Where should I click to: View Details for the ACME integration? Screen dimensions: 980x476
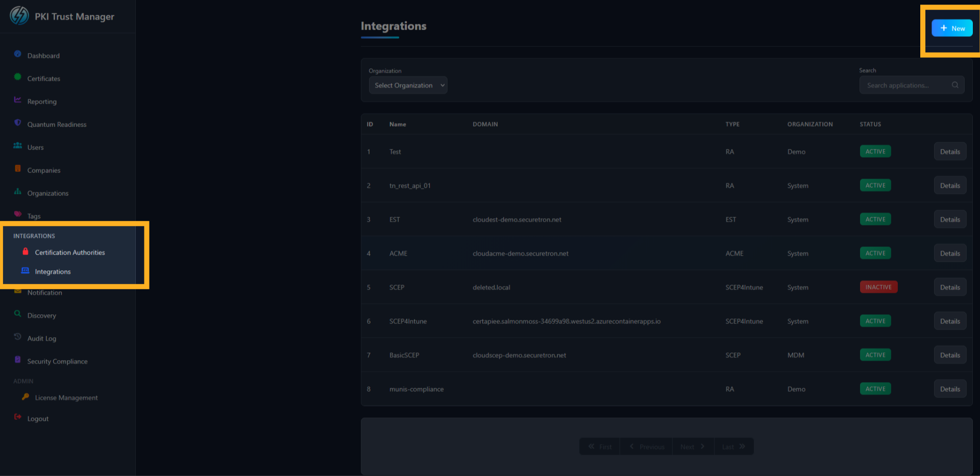coord(949,253)
